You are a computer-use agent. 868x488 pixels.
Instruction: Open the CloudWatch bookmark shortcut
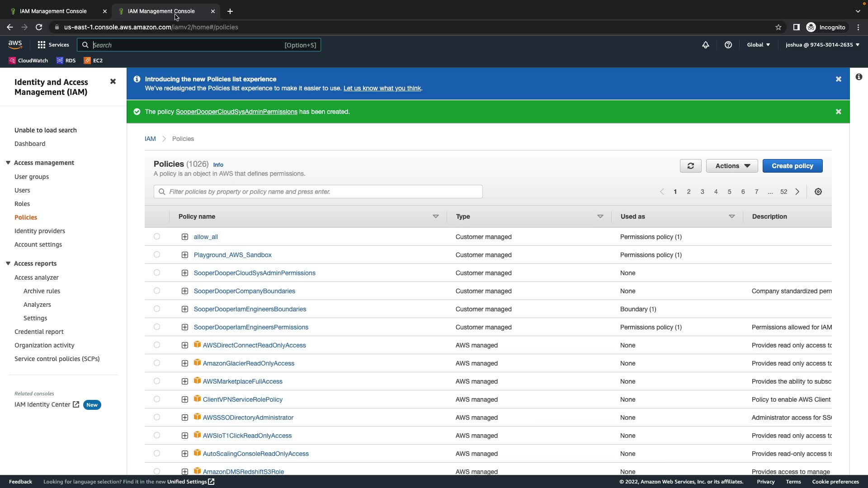[28, 60]
